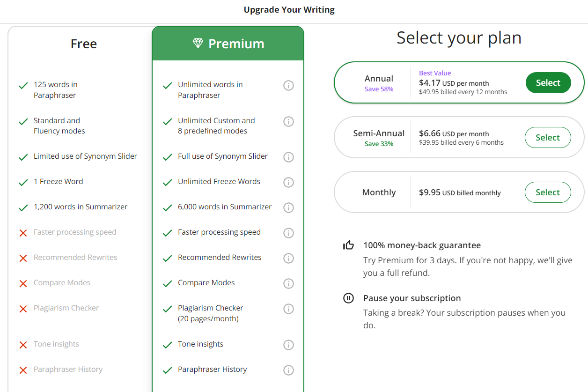Screen dimensions: 588x392
Task: Show info for Recommended Rewrites feature
Action: coord(289,258)
